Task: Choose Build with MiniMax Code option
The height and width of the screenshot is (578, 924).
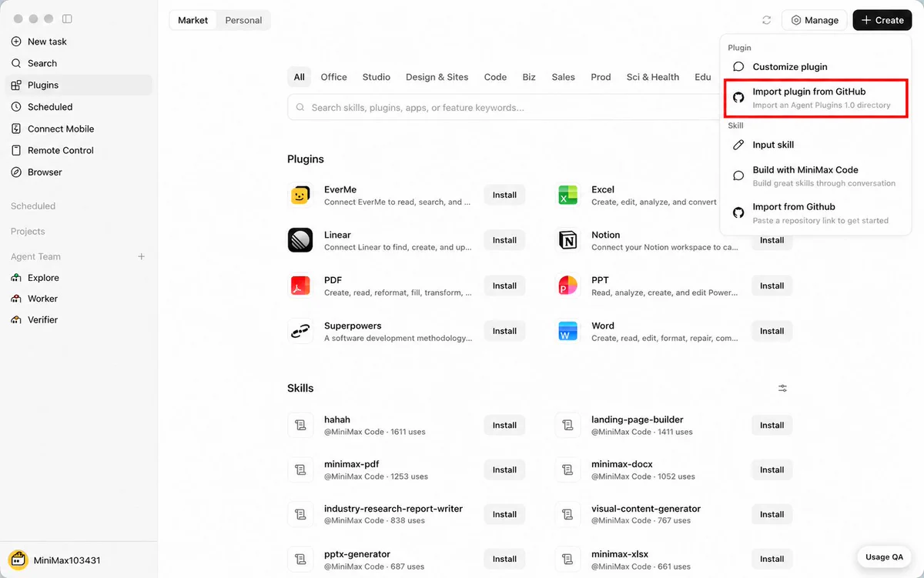Action: [816, 176]
